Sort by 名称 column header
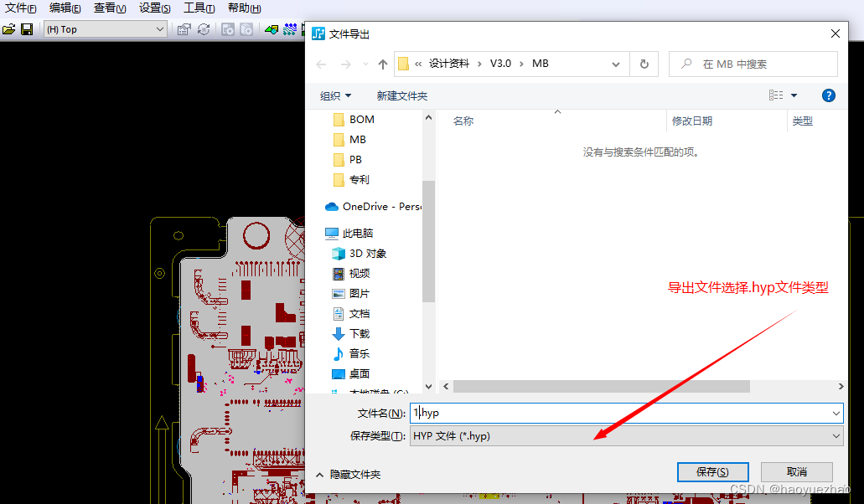This screenshot has width=864, height=504. pos(463,121)
